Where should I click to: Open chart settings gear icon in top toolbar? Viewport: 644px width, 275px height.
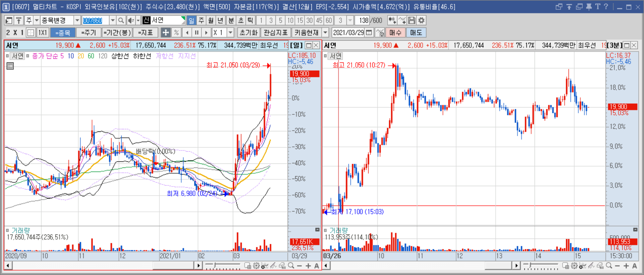[421, 20]
